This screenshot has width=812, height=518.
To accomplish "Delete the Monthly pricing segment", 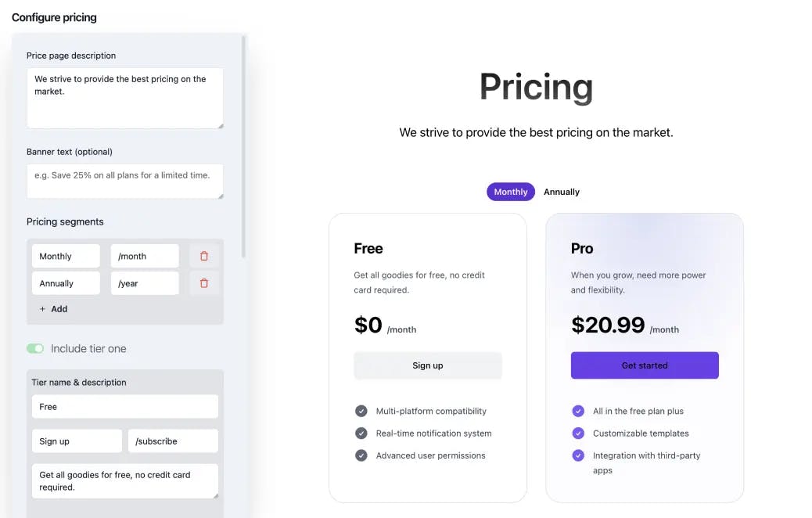I will (203, 255).
